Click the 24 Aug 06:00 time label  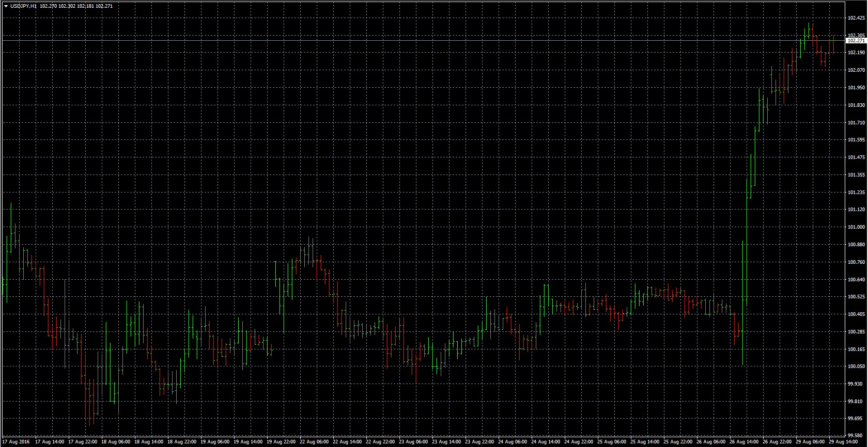point(513,442)
